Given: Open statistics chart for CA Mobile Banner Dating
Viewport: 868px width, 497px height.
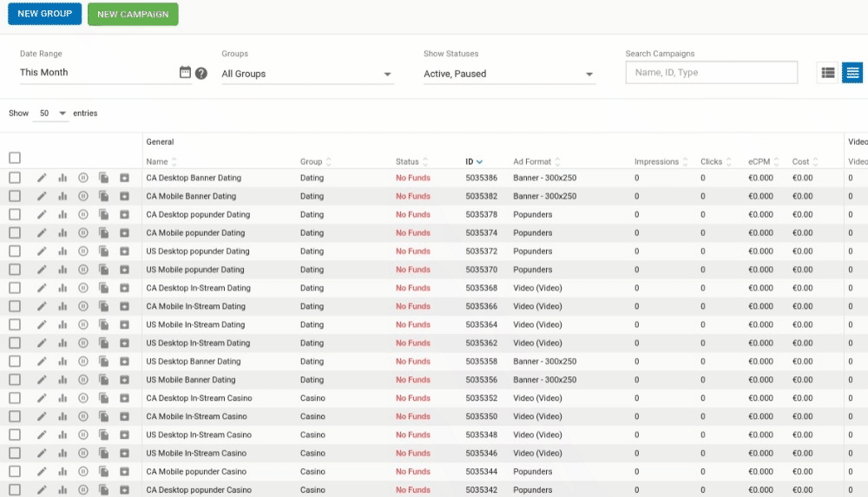Looking at the screenshot, I should (62, 196).
